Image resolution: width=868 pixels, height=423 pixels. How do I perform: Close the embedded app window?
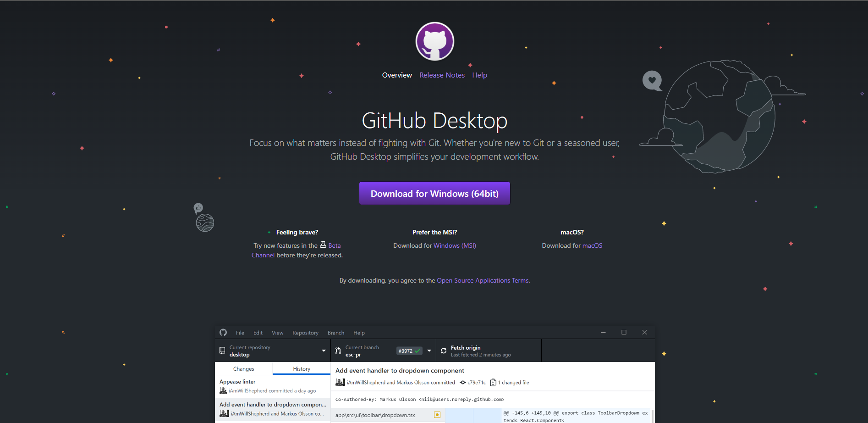[644, 332]
